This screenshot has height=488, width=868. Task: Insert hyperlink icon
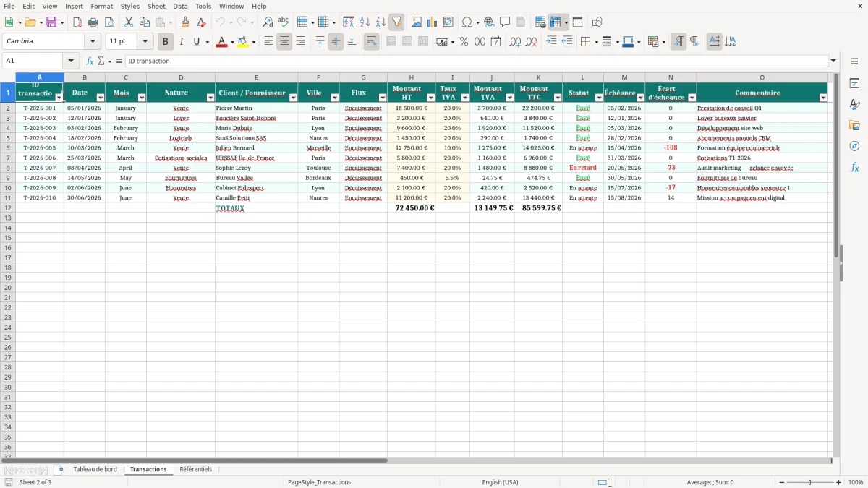coord(490,22)
